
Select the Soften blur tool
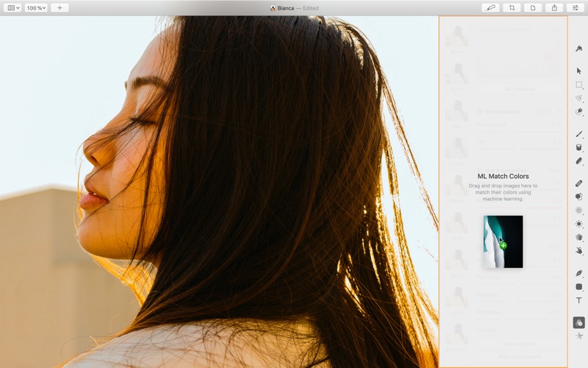coord(579,210)
